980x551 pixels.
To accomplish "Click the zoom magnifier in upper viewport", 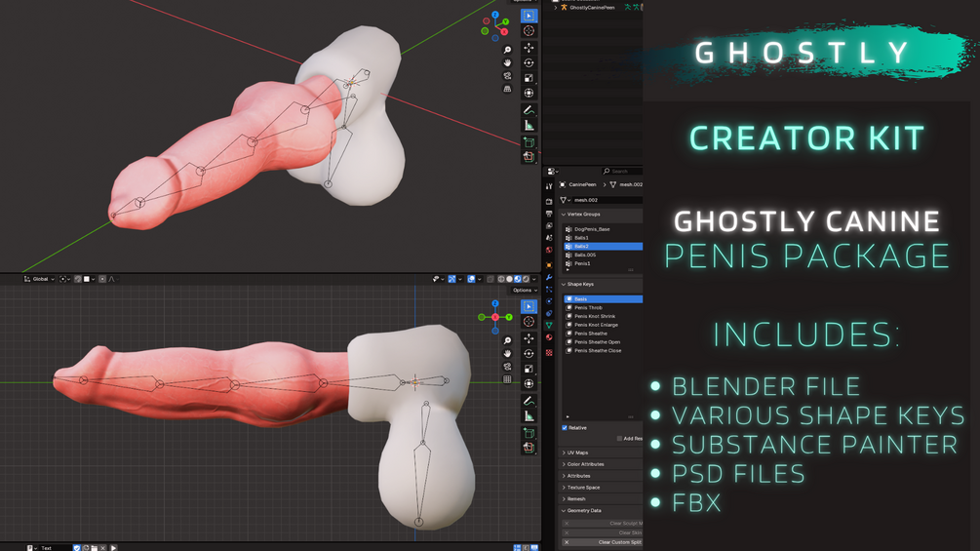I will coord(507,50).
